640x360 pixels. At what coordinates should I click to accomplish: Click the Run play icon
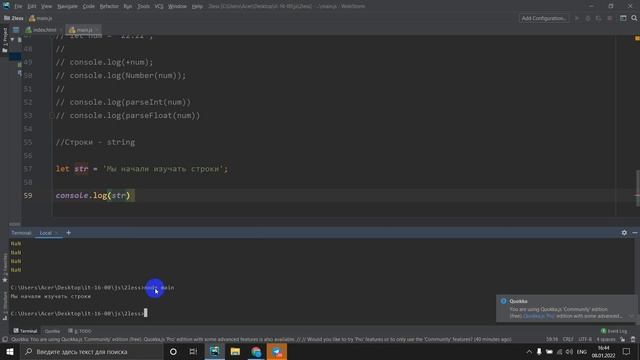577,18
